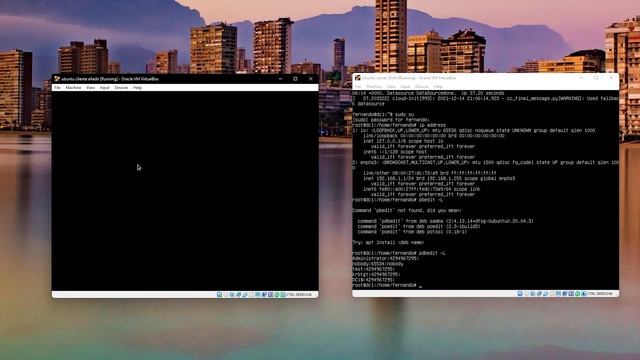This screenshot has width=640, height=360.
Task: Open Input menu in Ubuntu server window
Action: click(405, 87)
